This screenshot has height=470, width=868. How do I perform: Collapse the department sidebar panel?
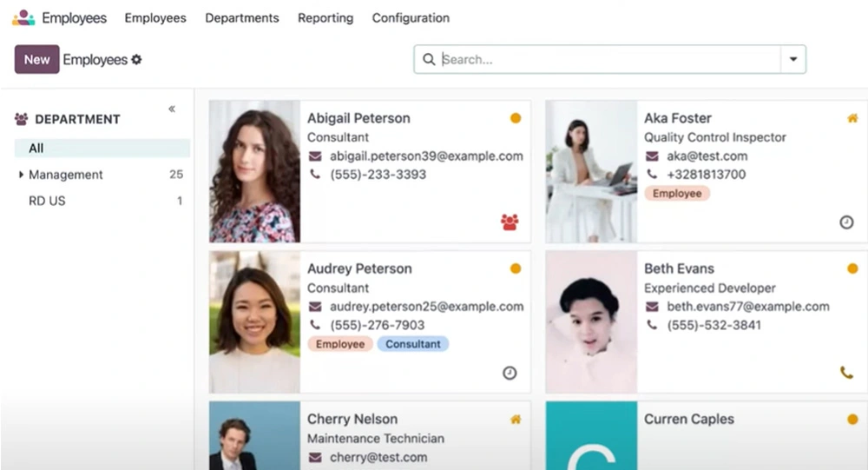pyautogui.click(x=172, y=109)
